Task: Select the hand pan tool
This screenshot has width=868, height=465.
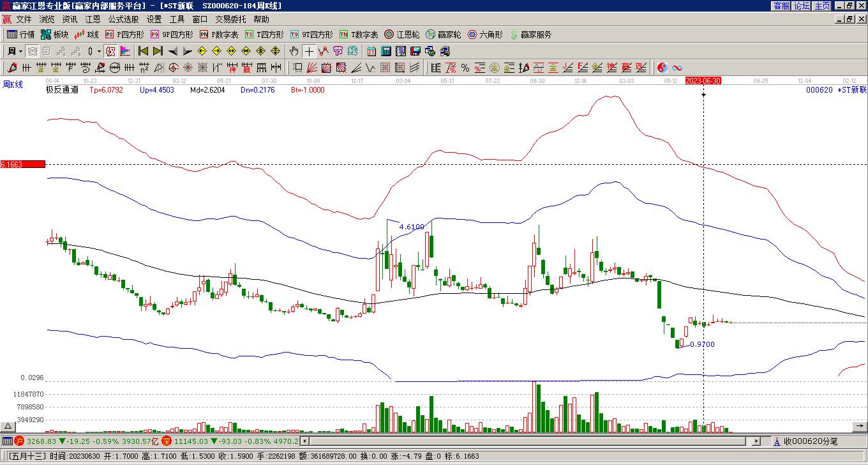Action: click(294, 51)
